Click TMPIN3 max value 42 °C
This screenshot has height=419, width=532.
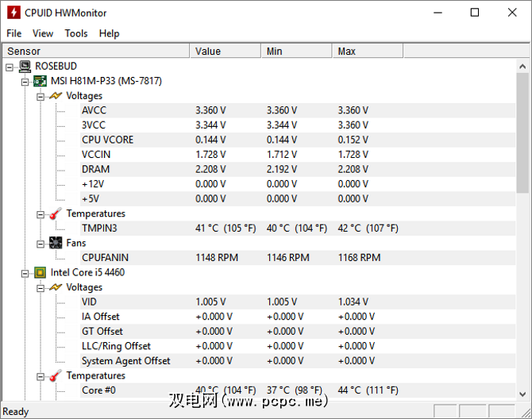[x=368, y=228]
